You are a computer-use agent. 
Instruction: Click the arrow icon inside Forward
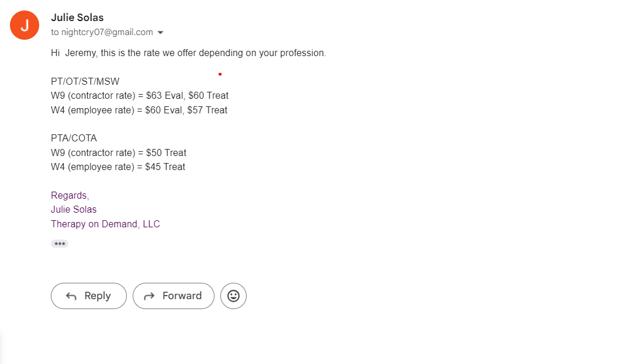tap(148, 296)
